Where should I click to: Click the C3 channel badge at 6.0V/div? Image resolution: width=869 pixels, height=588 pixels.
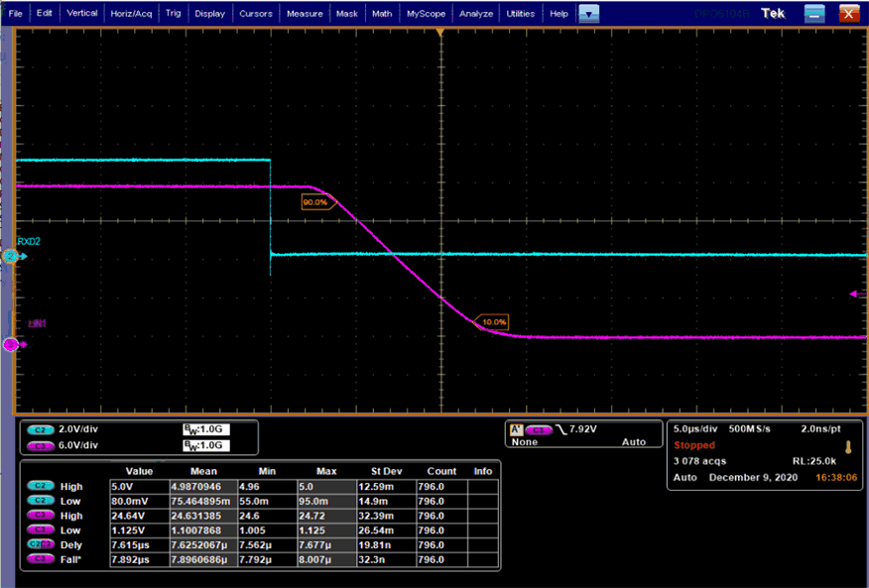(x=41, y=445)
